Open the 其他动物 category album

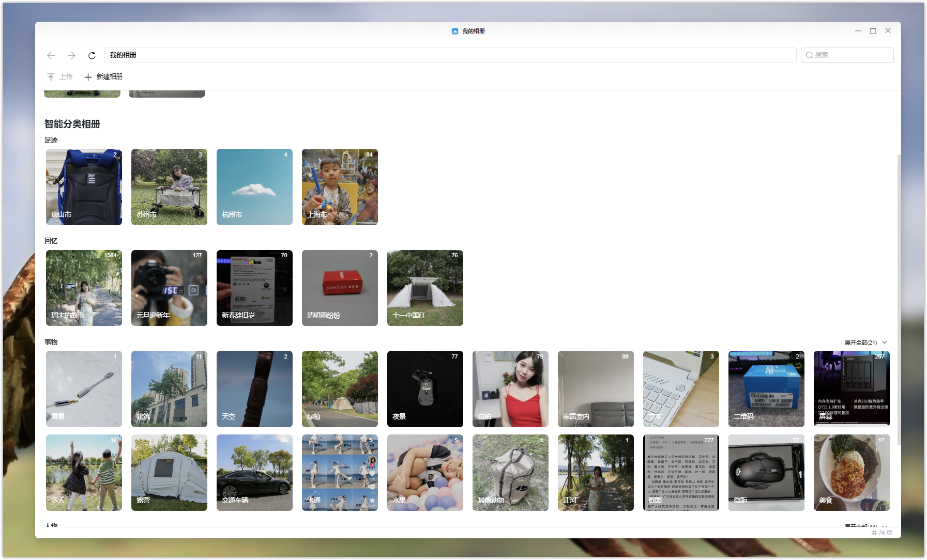510,473
